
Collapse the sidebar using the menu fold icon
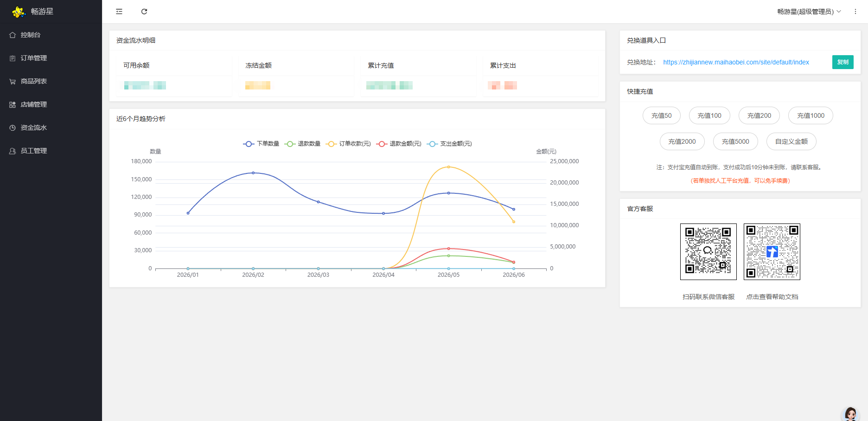pyautogui.click(x=119, y=12)
